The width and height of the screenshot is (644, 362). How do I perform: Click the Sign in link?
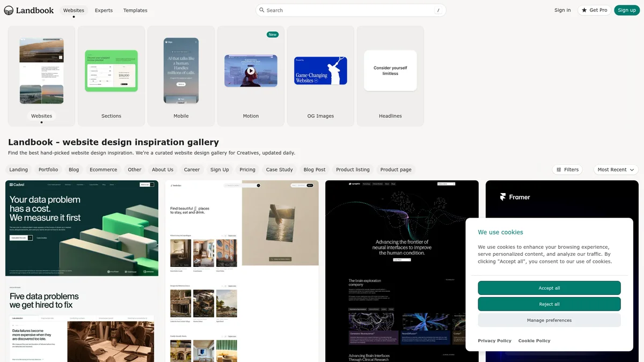tap(562, 10)
